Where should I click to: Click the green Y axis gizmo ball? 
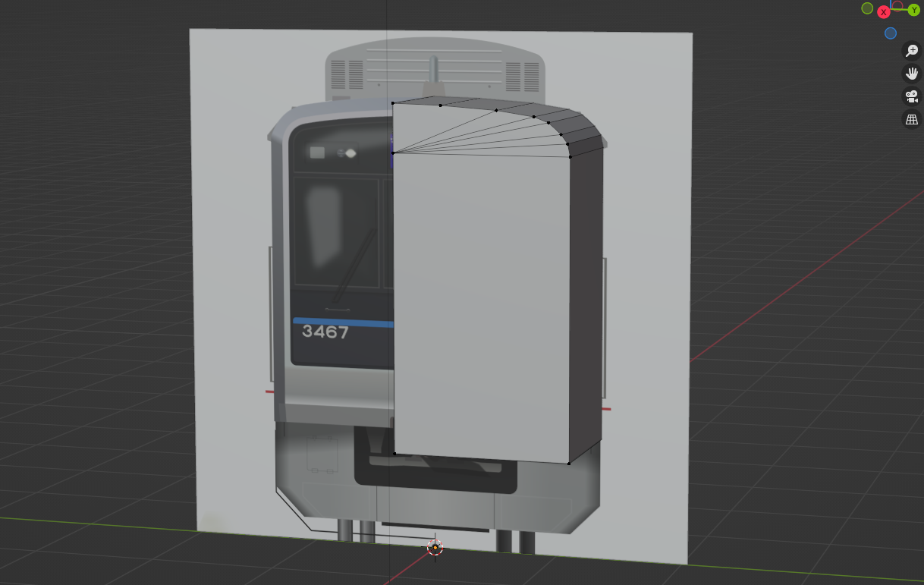click(x=913, y=10)
